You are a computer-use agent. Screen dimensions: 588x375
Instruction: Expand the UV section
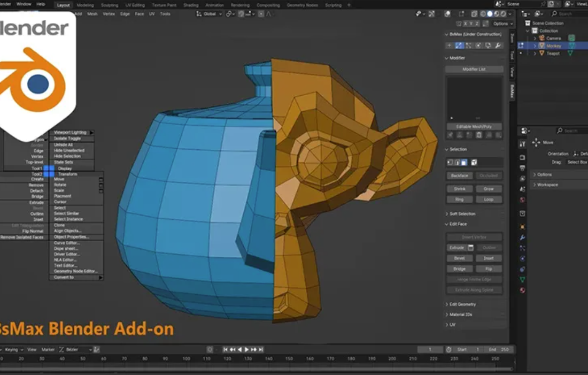(447, 325)
